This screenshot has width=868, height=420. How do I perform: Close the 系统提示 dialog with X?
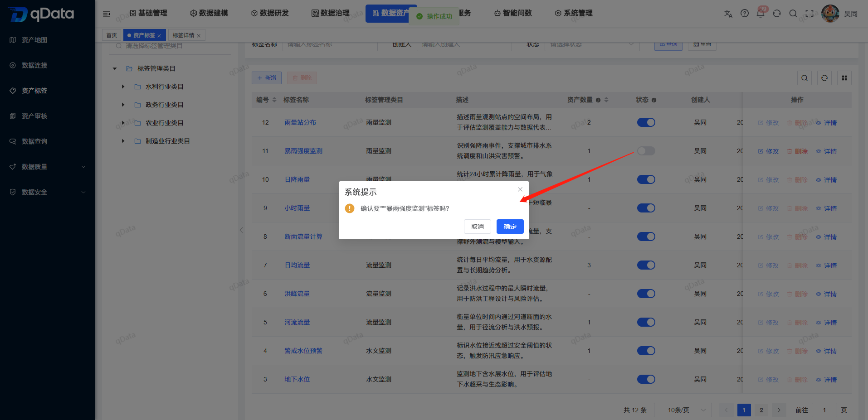click(x=520, y=189)
